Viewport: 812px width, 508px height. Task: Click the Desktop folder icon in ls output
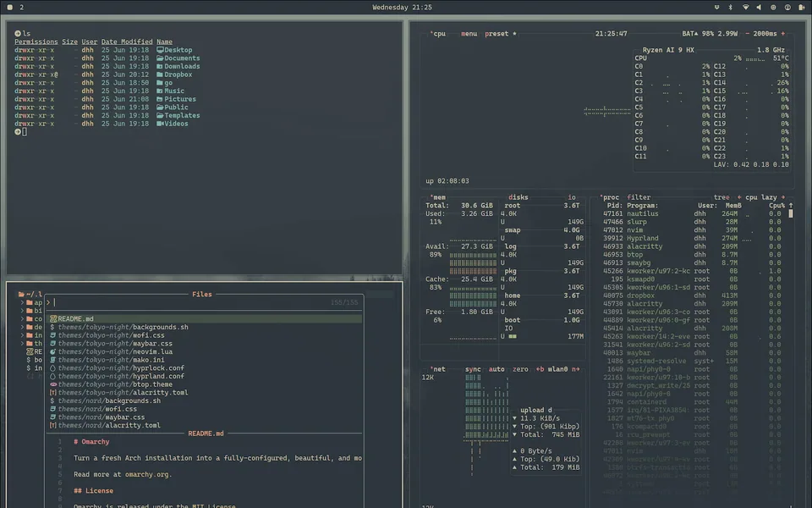pyautogui.click(x=160, y=50)
